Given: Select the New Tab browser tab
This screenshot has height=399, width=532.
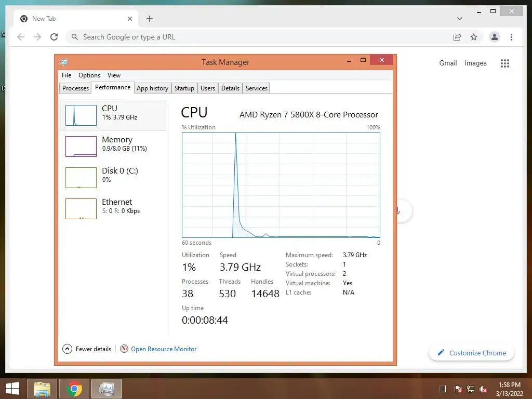Looking at the screenshot, I should click(76, 19).
